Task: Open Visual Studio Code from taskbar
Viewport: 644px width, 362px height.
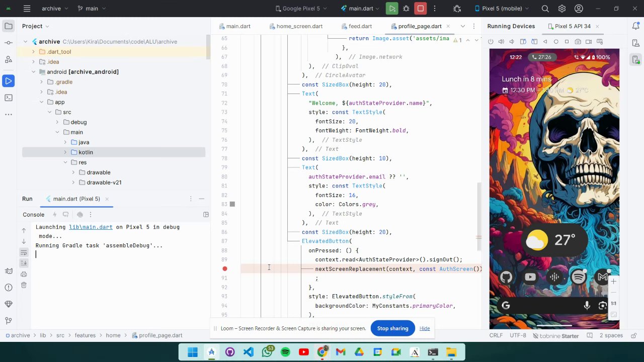Action: (249, 352)
